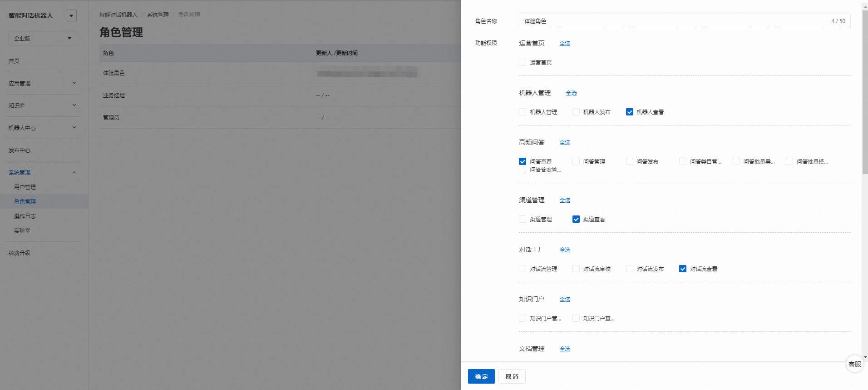This screenshot has height=390, width=868.
Task: Go to 首页 in the sidebar
Action: 14,61
